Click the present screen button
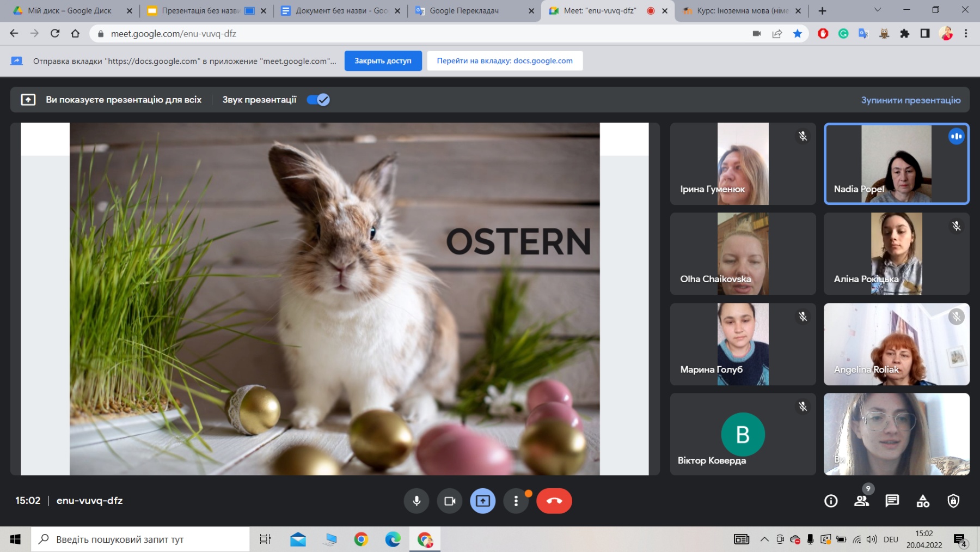The width and height of the screenshot is (980, 552). tap(483, 501)
